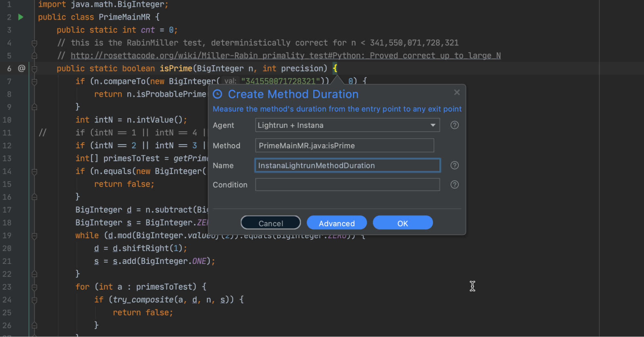Screen dimensions: 644x337
Task: Focus the Method field containing PrimeMainMR.java:isPrime
Action: [344, 146]
